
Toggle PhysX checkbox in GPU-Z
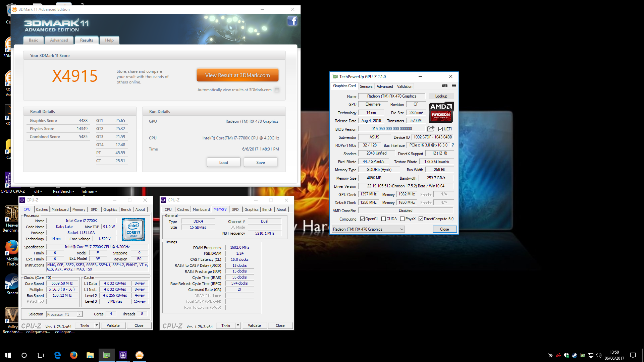[x=402, y=219]
